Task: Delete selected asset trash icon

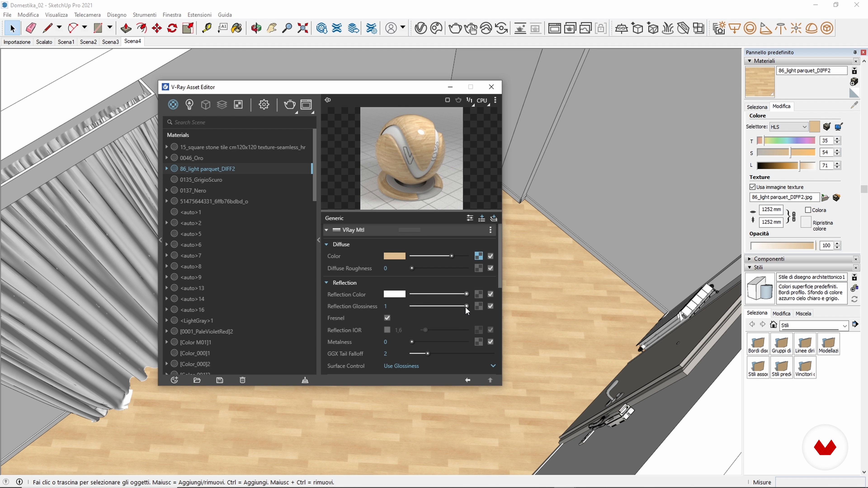Action: 243,380
